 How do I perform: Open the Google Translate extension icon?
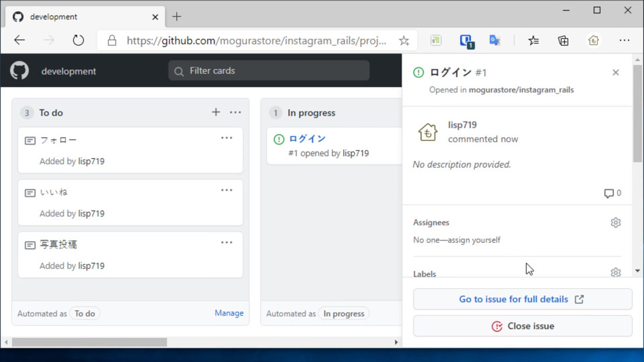click(x=494, y=40)
